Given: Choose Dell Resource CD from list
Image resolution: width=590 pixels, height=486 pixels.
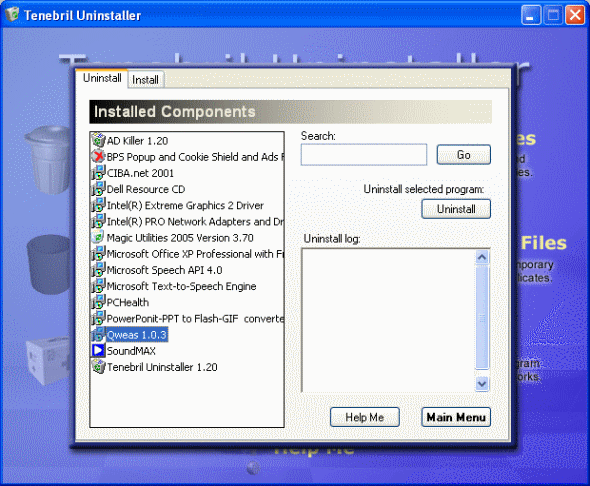Looking at the screenshot, I should pos(146,189).
